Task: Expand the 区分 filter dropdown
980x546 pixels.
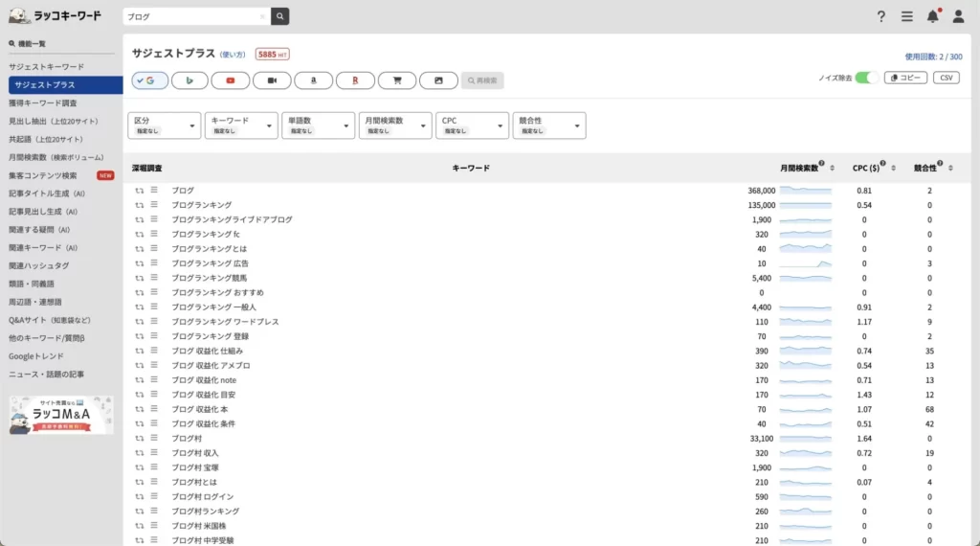Action: [165, 125]
